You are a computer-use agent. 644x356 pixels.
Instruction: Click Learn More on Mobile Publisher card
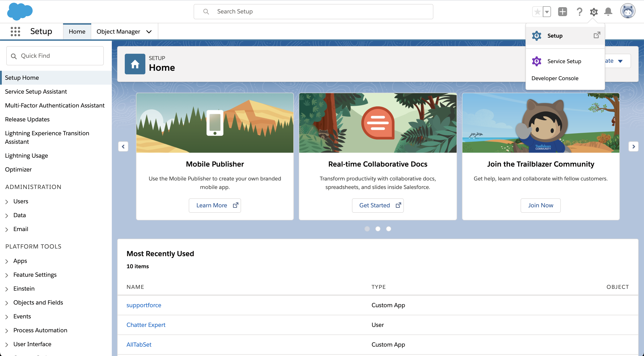pos(215,205)
